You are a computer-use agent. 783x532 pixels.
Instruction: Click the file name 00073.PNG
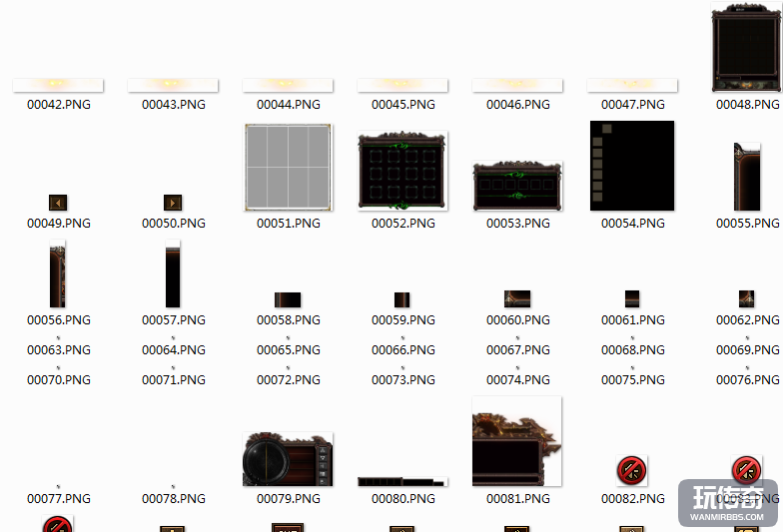(x=403, y=379)
